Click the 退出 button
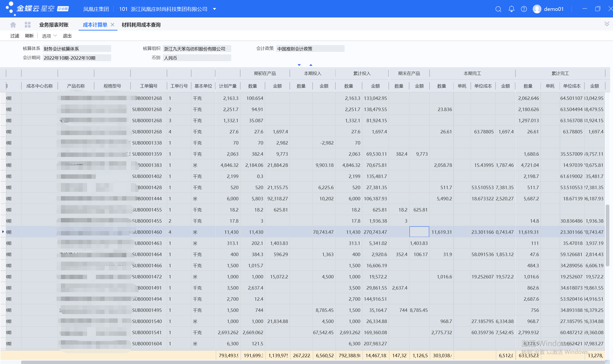Image resolution: width=613 pixels, height=364 pixels. coord(67,36)
